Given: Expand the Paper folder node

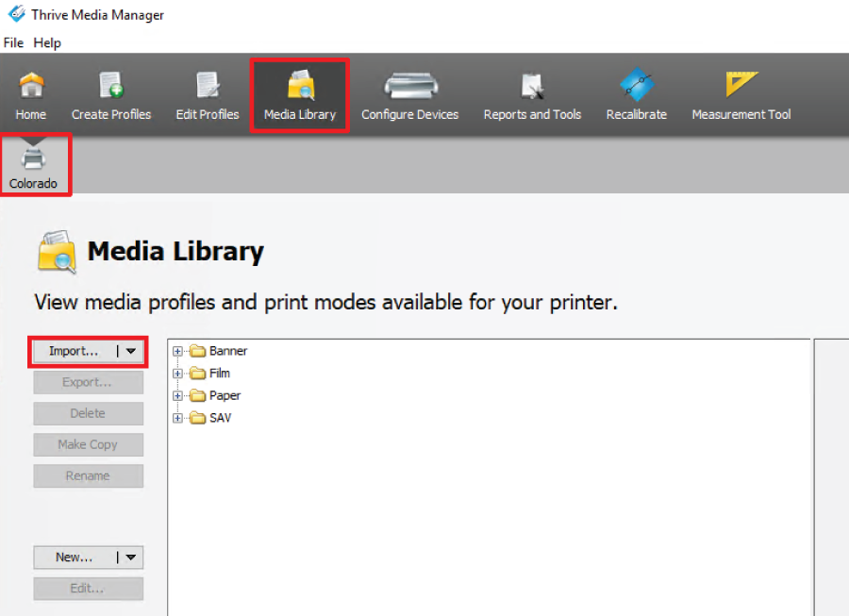Looking at the screenshot, I should 177,396.
